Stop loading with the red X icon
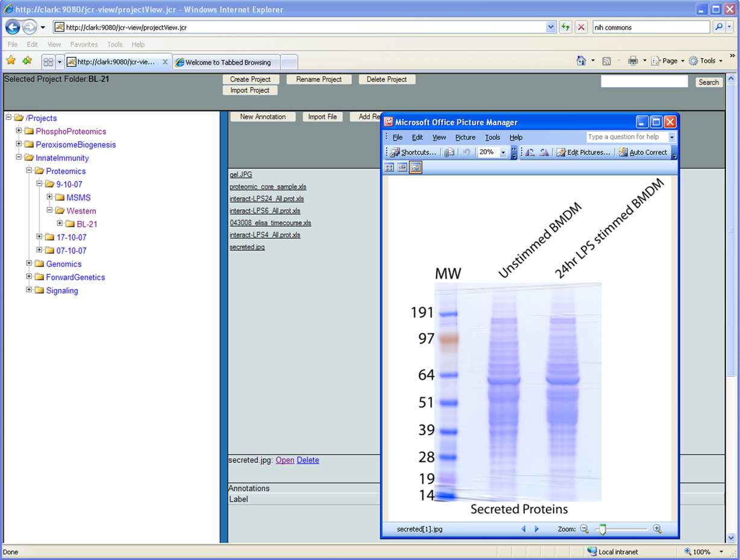Viewport: 740px width, 560px height. (x=582, y=27)
